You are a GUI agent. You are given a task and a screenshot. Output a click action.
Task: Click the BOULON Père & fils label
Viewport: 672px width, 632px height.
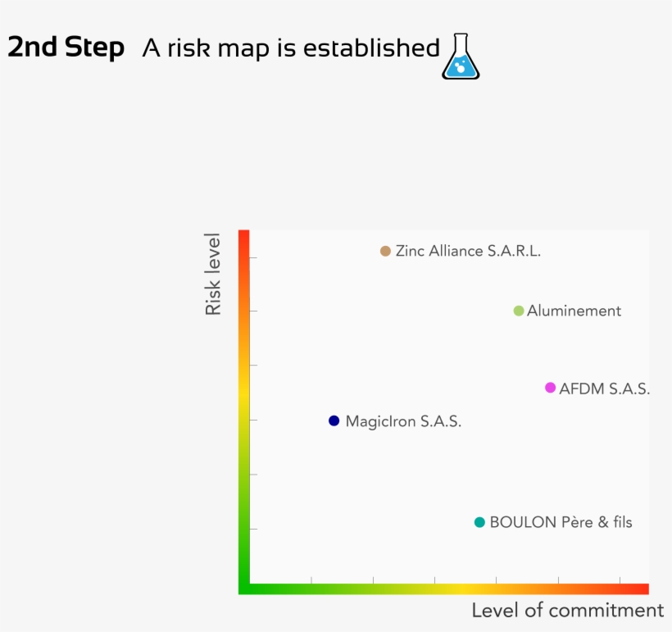(x=561, y=522)
